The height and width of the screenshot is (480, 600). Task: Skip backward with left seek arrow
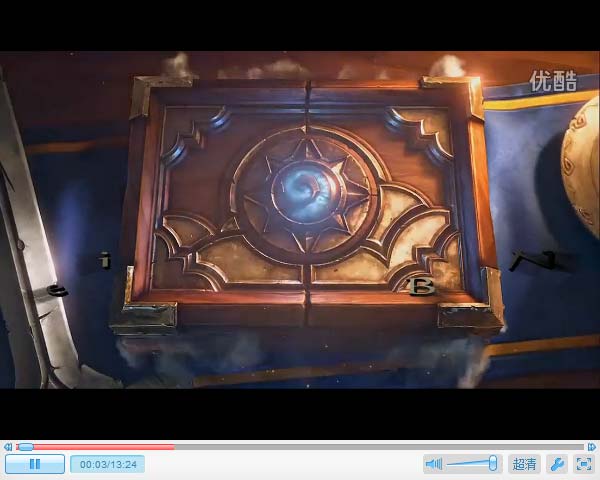7,447
